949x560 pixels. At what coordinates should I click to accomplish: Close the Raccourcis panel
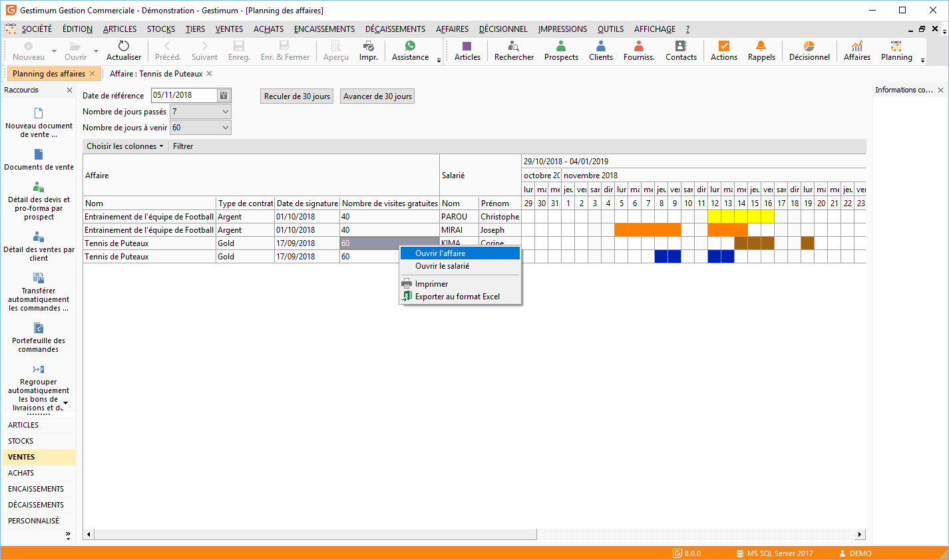pos(69,90)
